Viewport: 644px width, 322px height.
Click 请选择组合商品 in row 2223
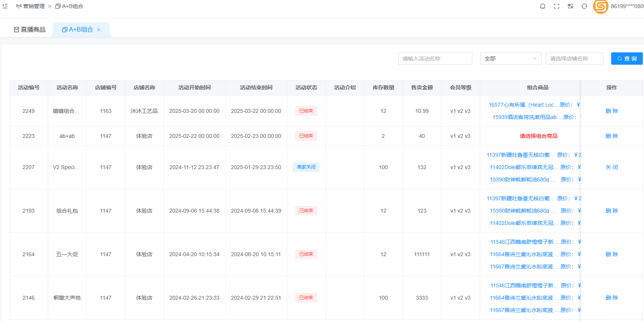click(x=538, y=136)
